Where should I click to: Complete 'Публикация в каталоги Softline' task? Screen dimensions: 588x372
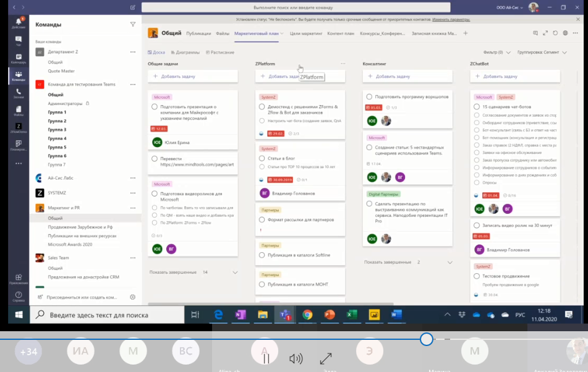pos(262,255)
